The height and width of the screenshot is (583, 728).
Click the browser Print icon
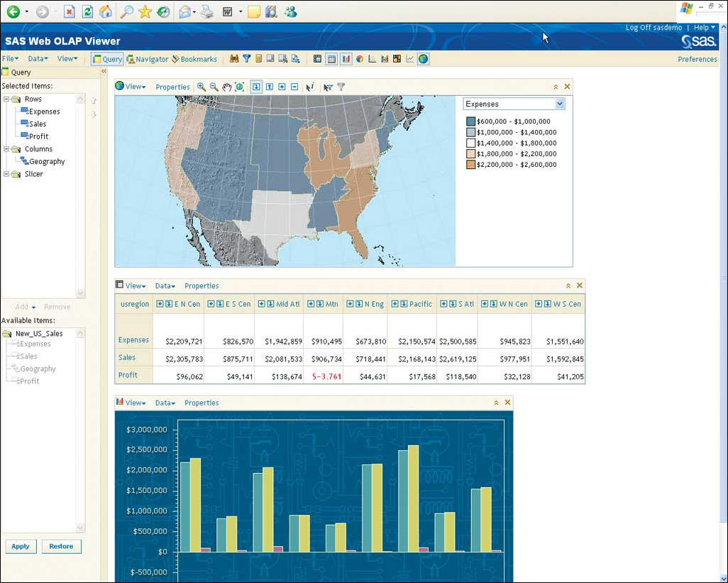[207, 11]
